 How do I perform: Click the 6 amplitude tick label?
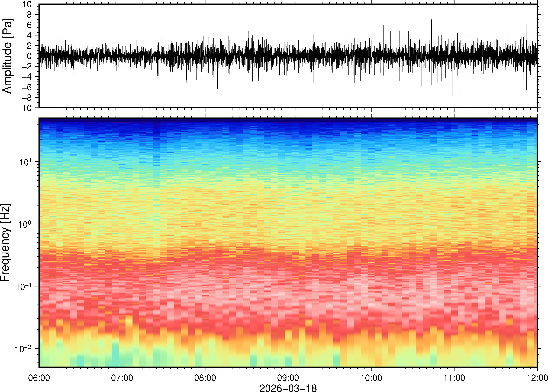pyautogui.click(x=30, y=25)
